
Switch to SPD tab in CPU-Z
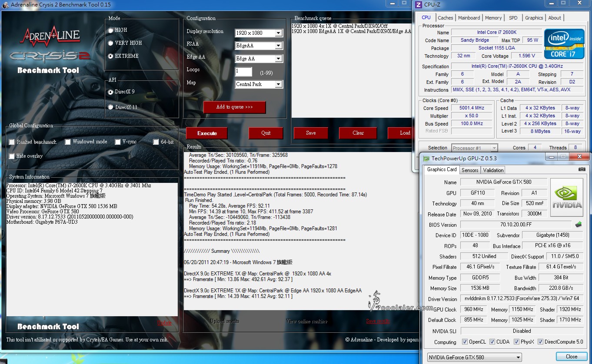point(513,18)
